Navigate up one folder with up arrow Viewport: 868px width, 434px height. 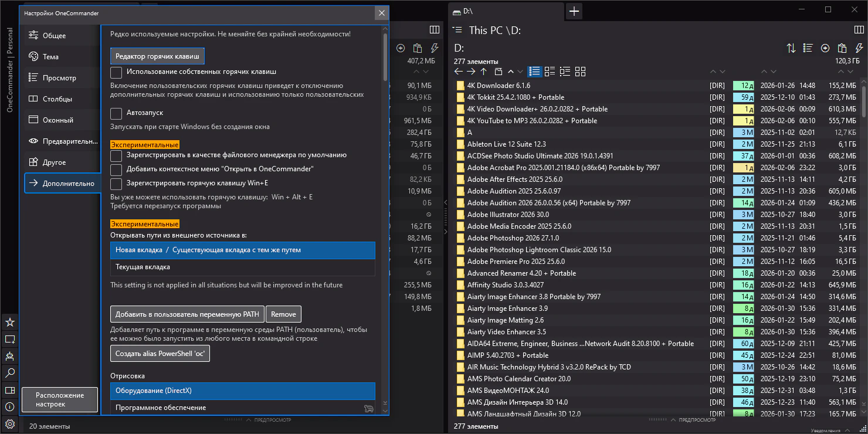pos(483,72)
